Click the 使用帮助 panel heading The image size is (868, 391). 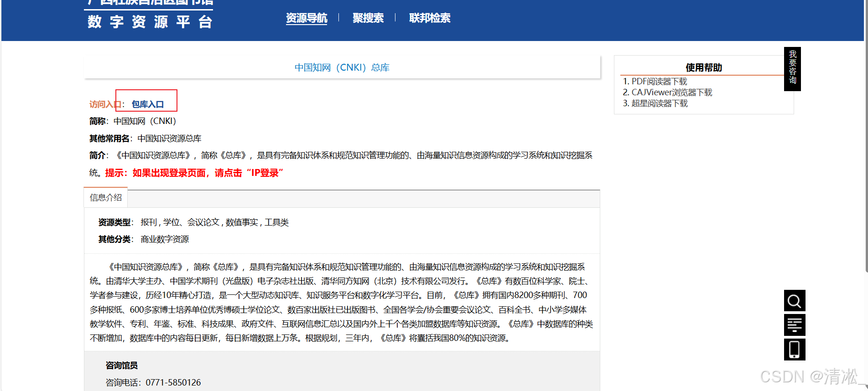coord(704,67)
